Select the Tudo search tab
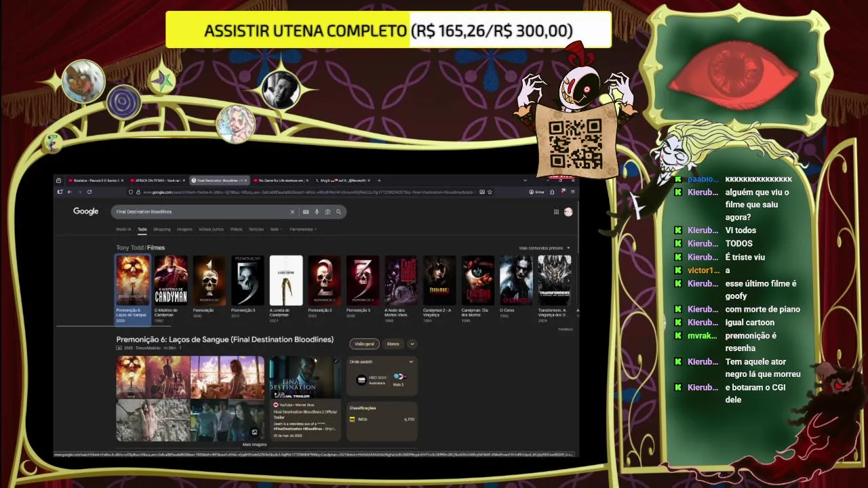 pos(142,229)
